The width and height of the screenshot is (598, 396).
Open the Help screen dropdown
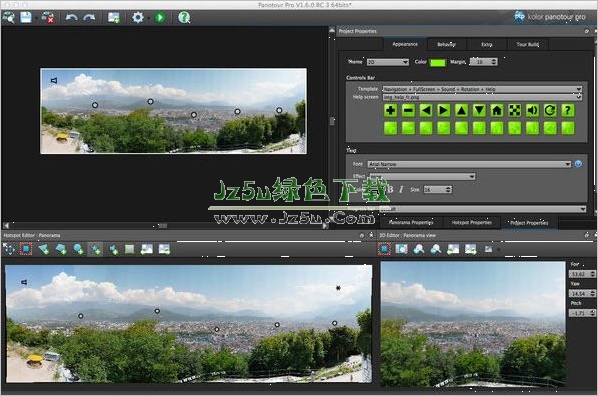click(x=482, y=97)
